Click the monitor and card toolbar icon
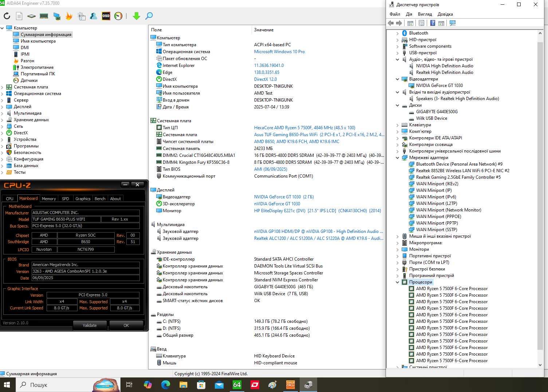The image size is (548, 392). coord(56,16)
